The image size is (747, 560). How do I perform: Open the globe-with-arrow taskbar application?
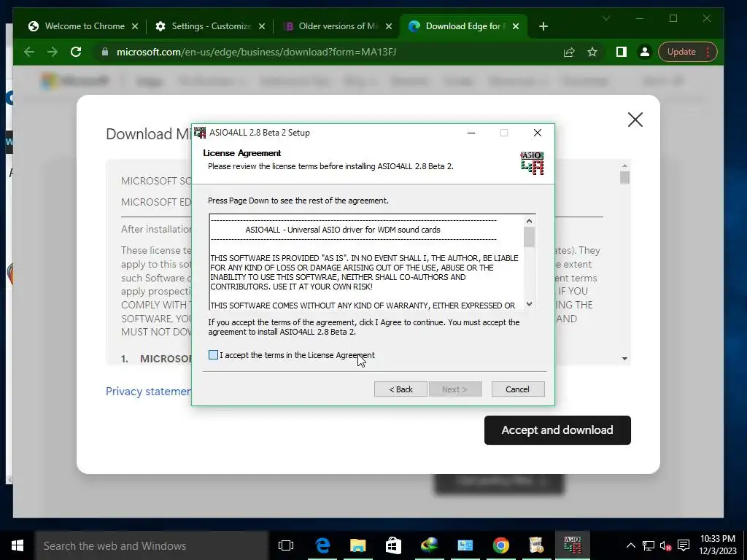pos(429,545)
